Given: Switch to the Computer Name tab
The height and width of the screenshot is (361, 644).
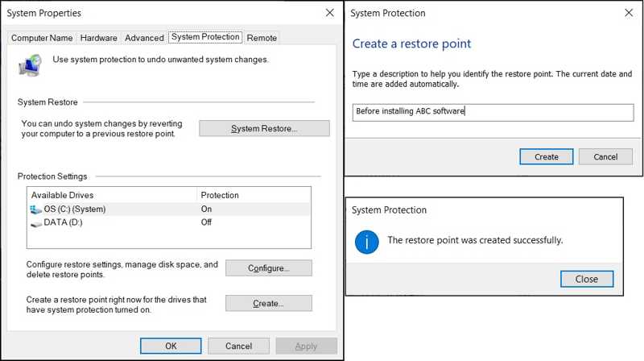Looking at the screenshot, I should coord(42,38).
